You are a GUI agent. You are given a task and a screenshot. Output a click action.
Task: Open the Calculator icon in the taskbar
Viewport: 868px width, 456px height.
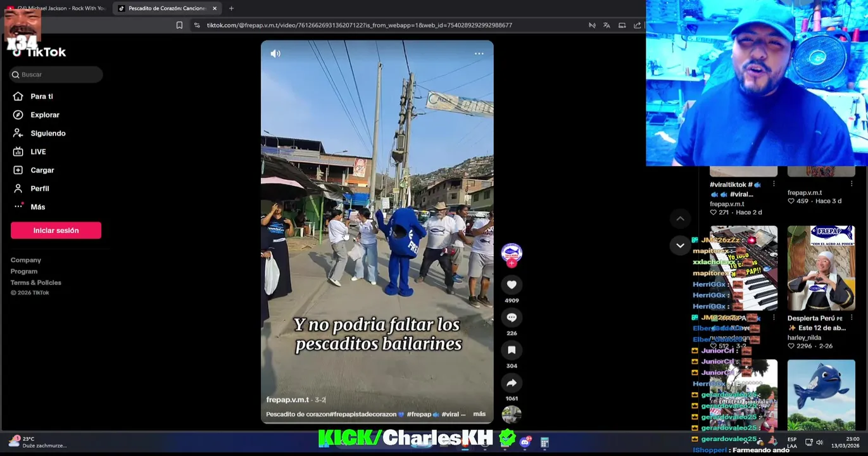click(x=544, y=442)
